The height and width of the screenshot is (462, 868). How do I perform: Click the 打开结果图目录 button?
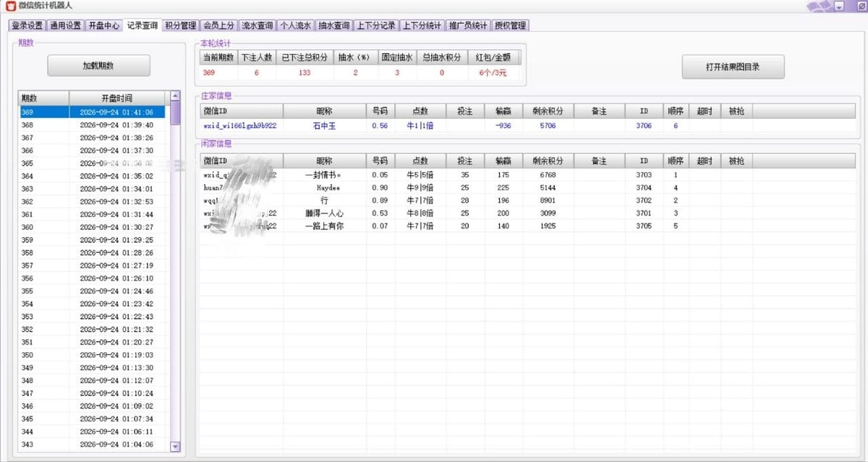click(733, 67)
